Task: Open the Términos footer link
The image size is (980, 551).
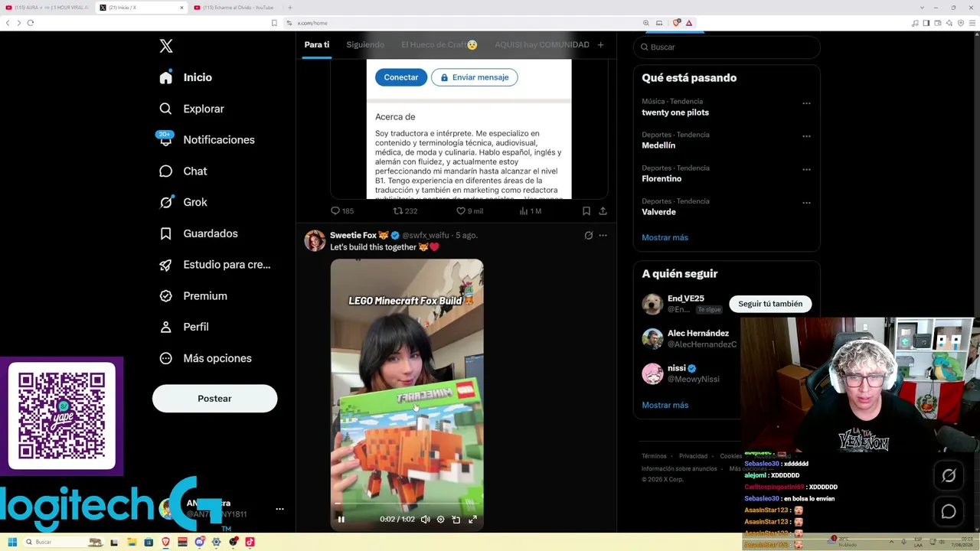Action: (654, 456)
